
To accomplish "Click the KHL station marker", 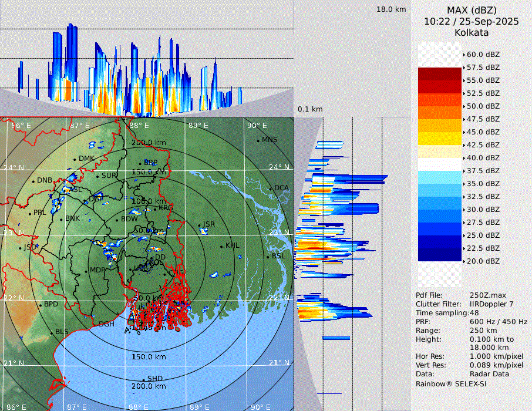I will [x=221, y=246].
